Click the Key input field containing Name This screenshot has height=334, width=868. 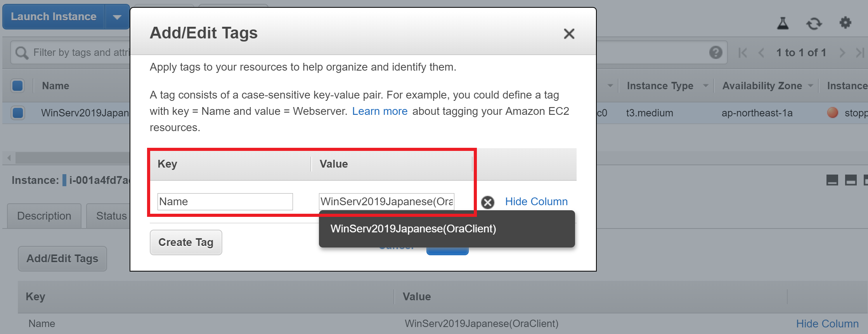point(225,202)
